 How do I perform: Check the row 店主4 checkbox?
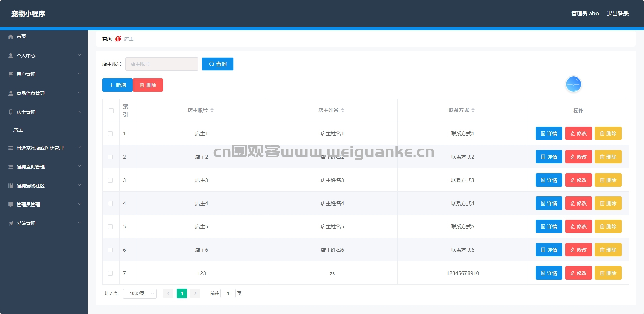(x=110, y=203)
